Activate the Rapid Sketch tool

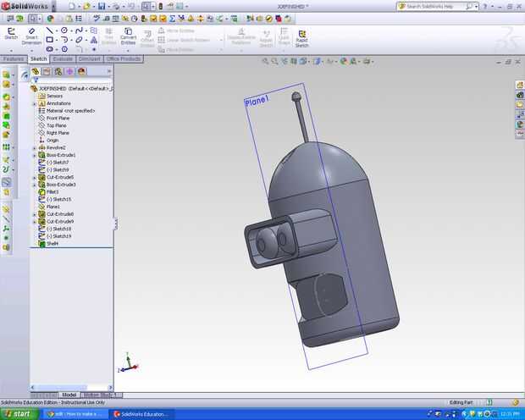302,36
